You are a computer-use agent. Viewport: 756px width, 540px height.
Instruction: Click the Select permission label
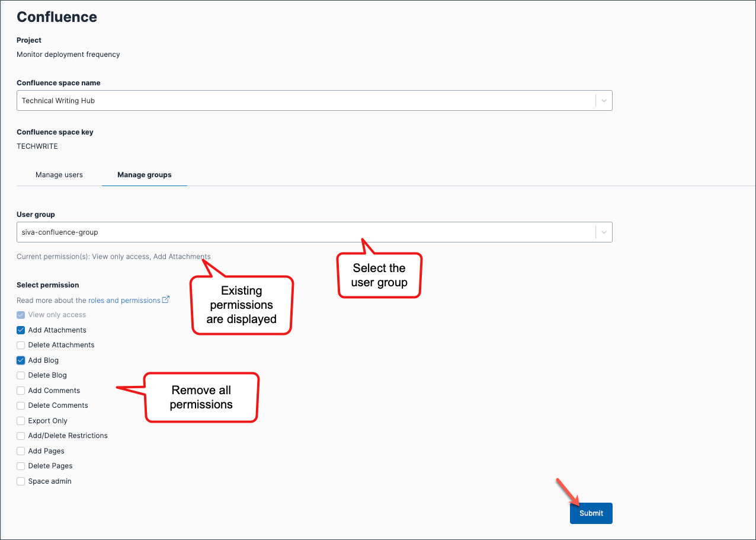48,285
